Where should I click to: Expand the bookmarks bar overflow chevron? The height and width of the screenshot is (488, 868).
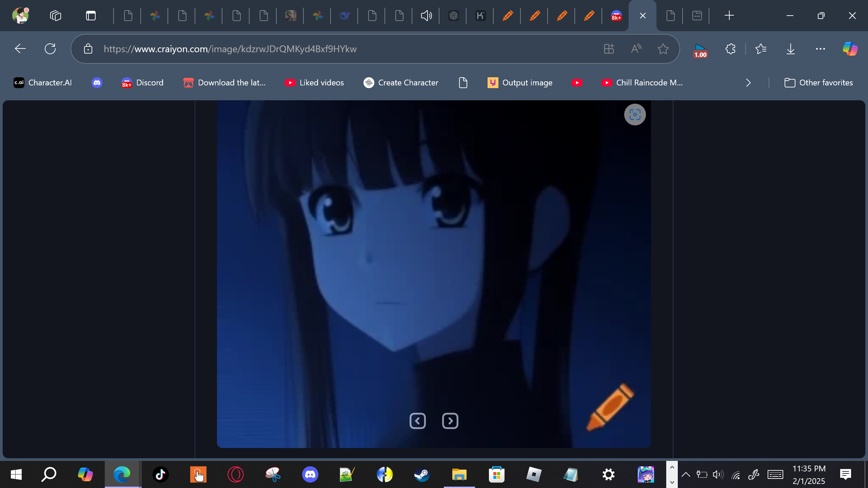748,83
